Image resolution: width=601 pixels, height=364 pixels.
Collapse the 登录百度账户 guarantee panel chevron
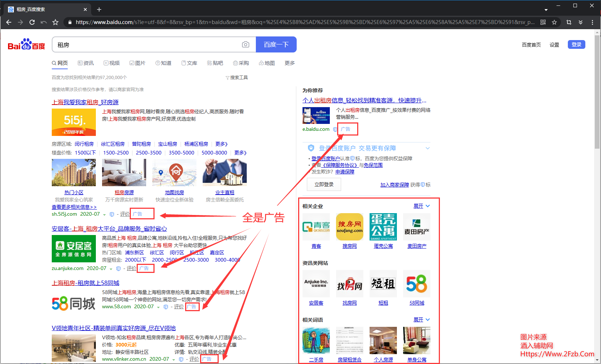coord(428,148)
